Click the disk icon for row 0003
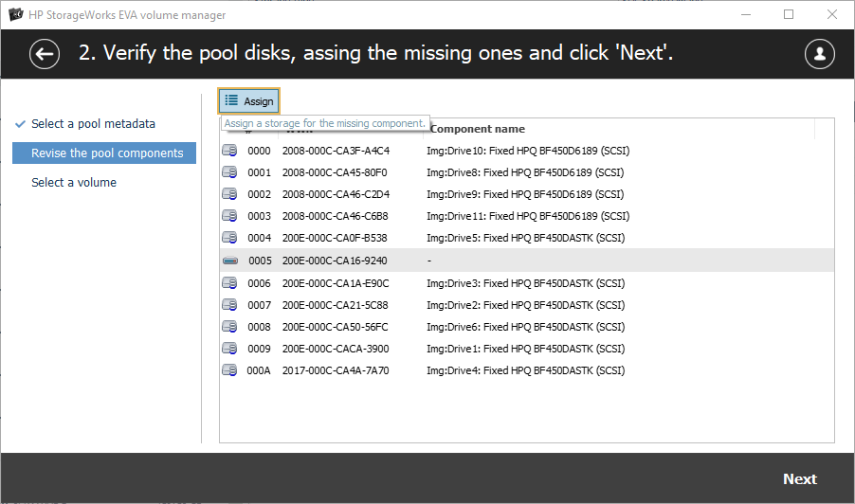This screenshot has height=504, width=855. (x=229, y=216)
